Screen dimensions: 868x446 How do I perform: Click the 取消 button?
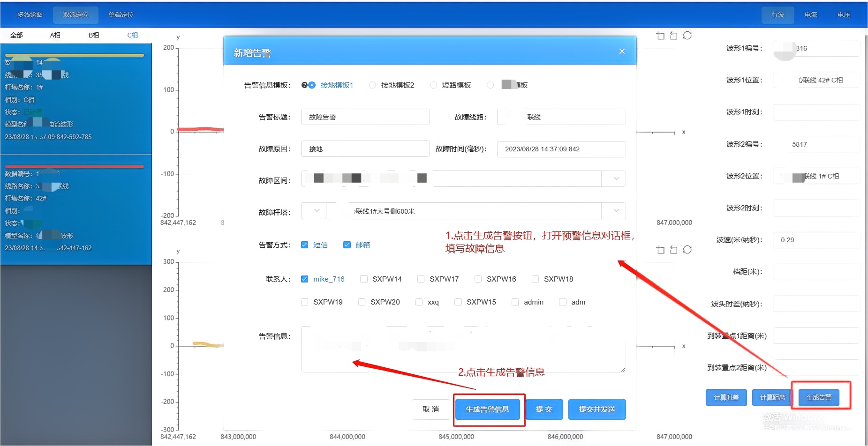(430, 409)
